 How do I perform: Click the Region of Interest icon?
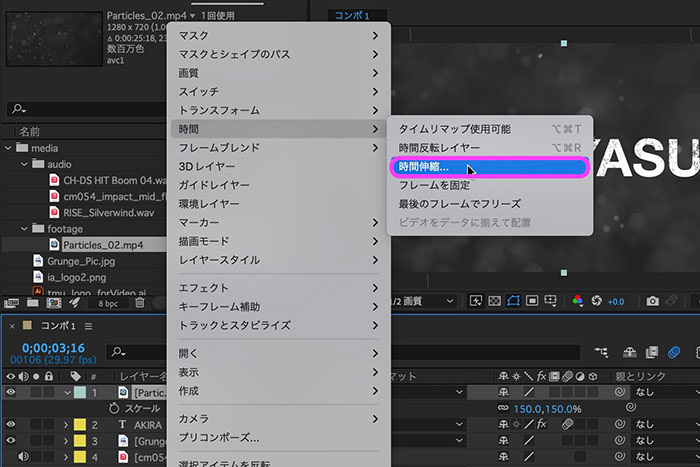(x=532, y=301)
